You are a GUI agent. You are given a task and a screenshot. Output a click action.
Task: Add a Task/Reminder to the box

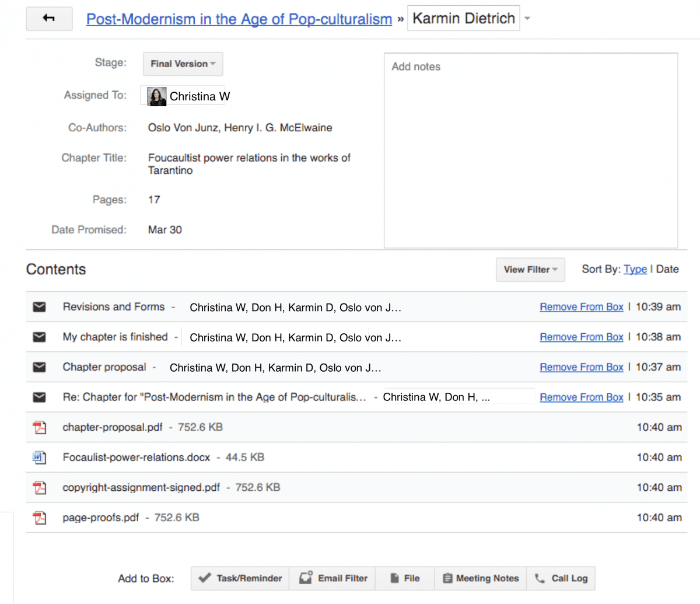[x=240, y=578]
